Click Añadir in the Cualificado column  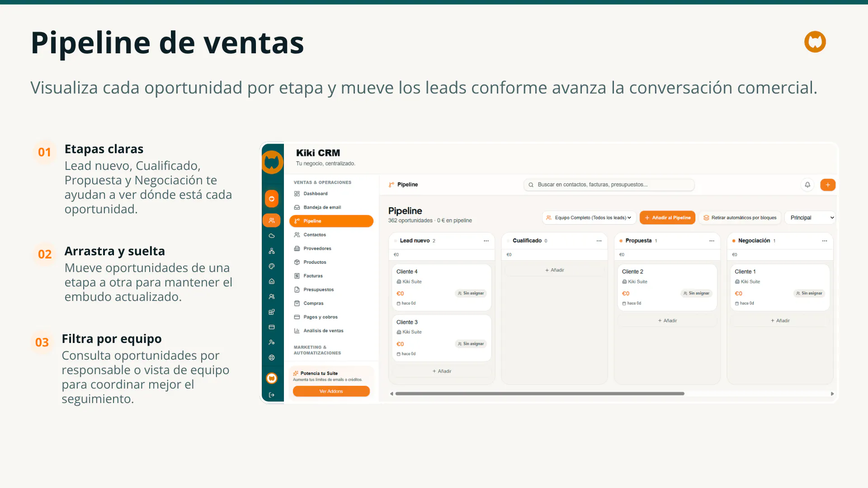tap(554, 270)
